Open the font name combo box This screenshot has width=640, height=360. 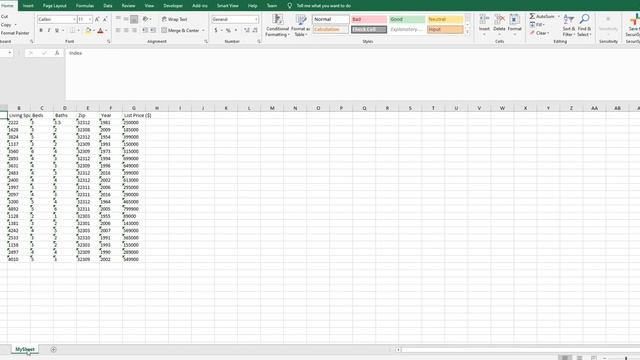click(x=57, y=19)
